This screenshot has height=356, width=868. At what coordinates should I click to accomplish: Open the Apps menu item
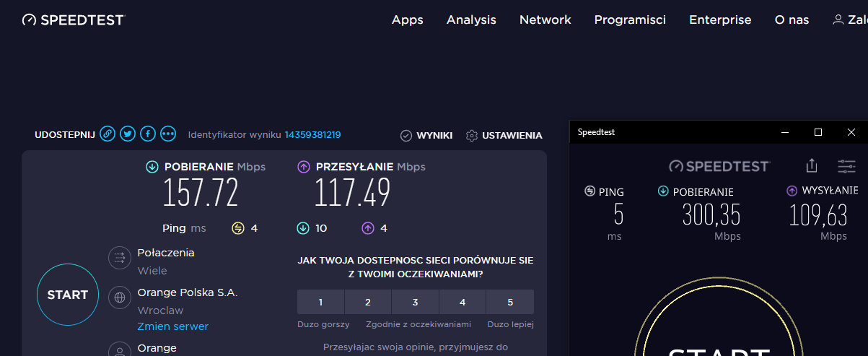click(x=408, y=20)
